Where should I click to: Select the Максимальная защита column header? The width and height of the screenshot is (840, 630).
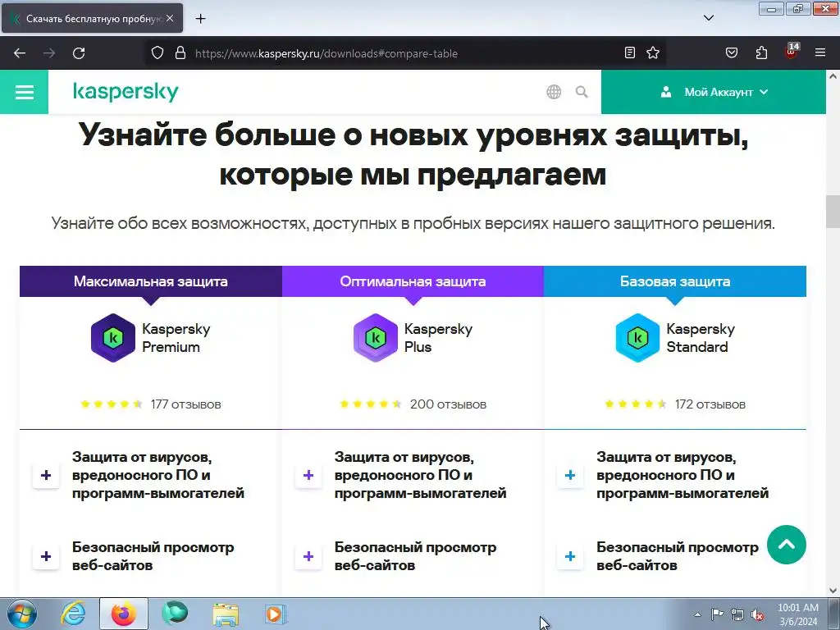click(151, 281)
